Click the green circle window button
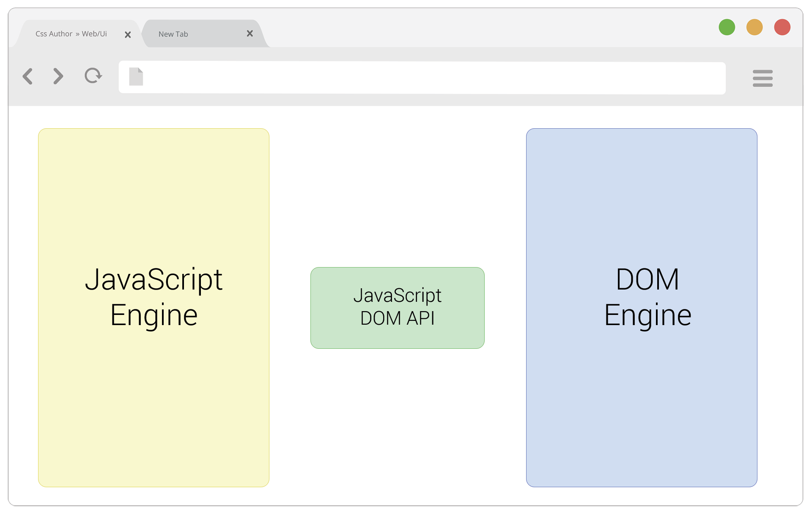 pyautogui.click(x=727, y=27)
